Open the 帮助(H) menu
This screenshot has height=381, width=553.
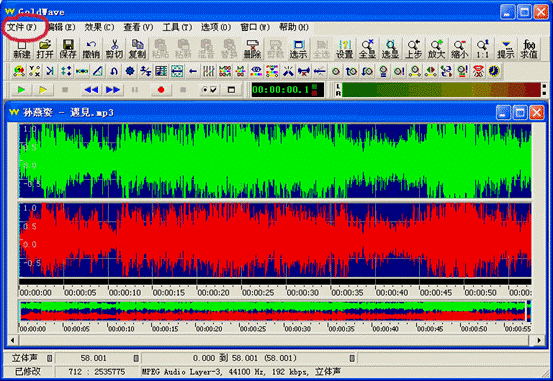point(293,27)
